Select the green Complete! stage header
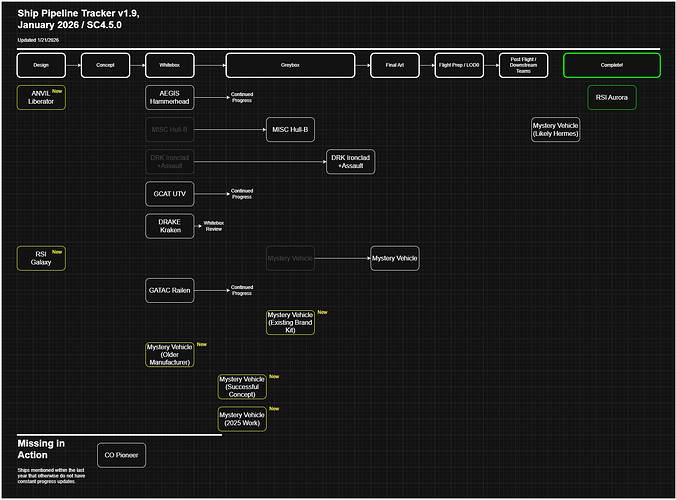 tap(612, 66)
